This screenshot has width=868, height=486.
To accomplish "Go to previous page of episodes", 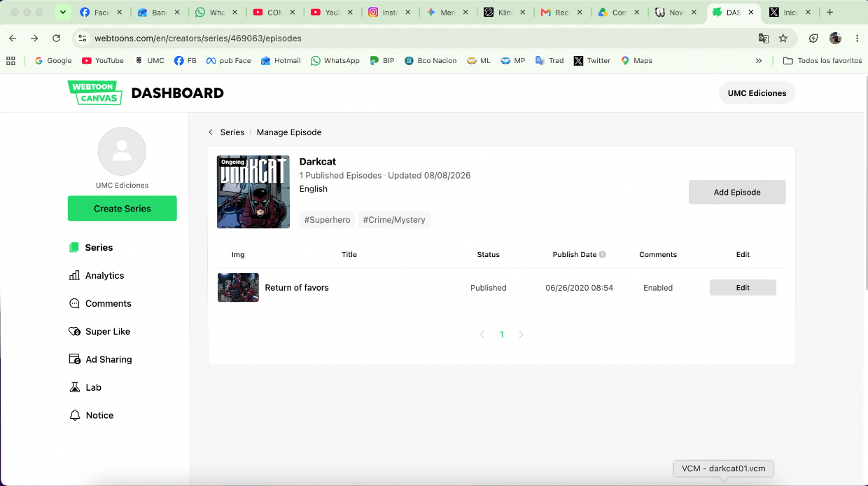I will coord(482,335).
